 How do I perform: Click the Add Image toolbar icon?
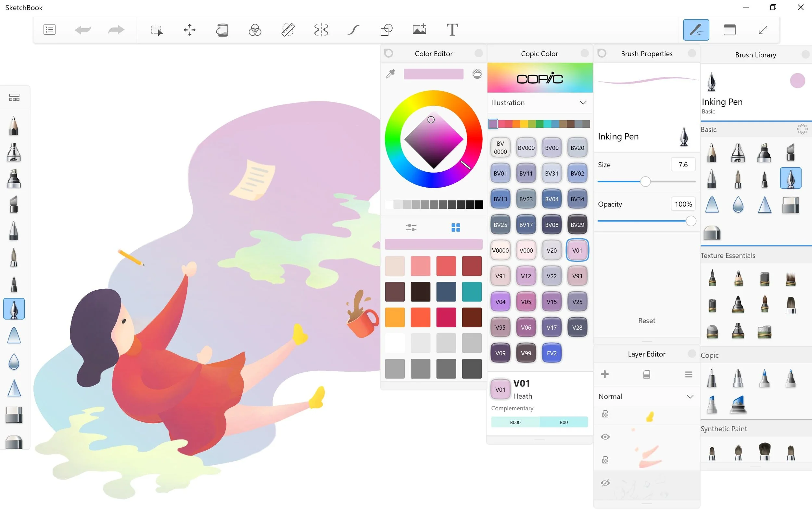click(x=419, y=30)
